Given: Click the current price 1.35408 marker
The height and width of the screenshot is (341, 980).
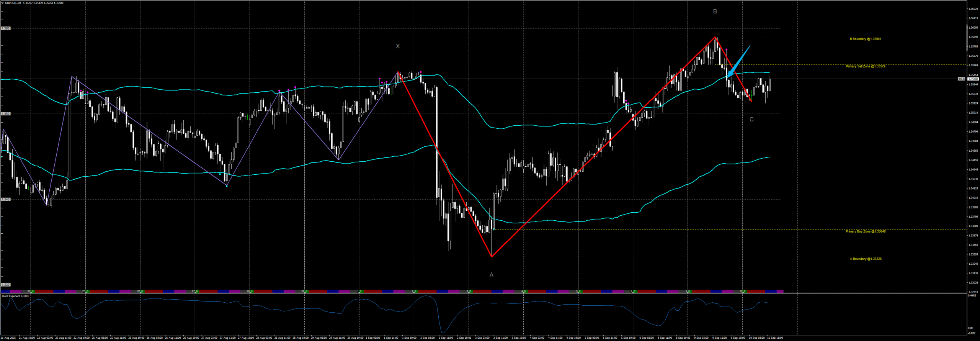Looking at the screenshot, I should click(x=973, y=79).
